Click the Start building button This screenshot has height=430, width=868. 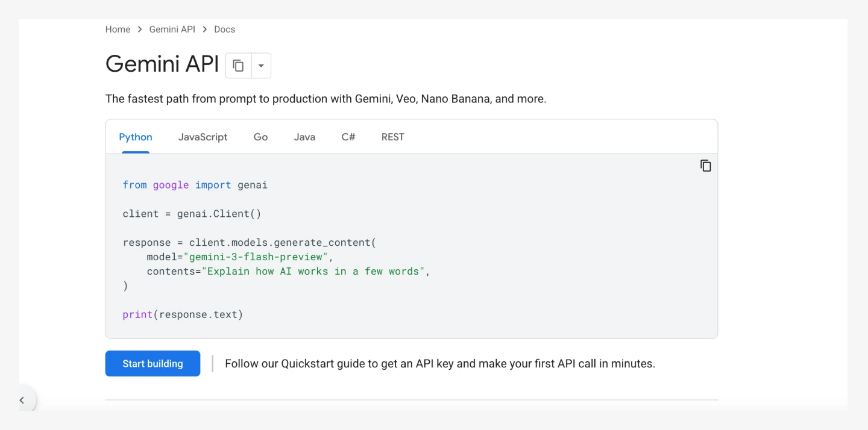tap(153, 364)
